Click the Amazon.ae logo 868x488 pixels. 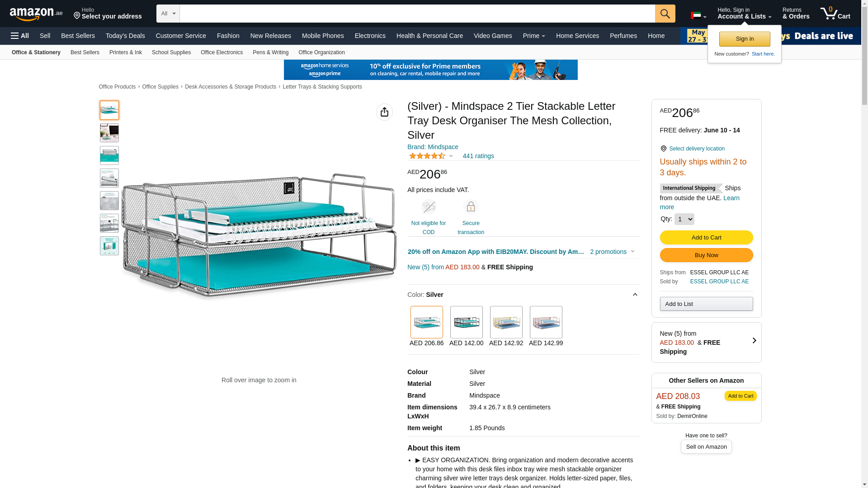coord(36,14)
